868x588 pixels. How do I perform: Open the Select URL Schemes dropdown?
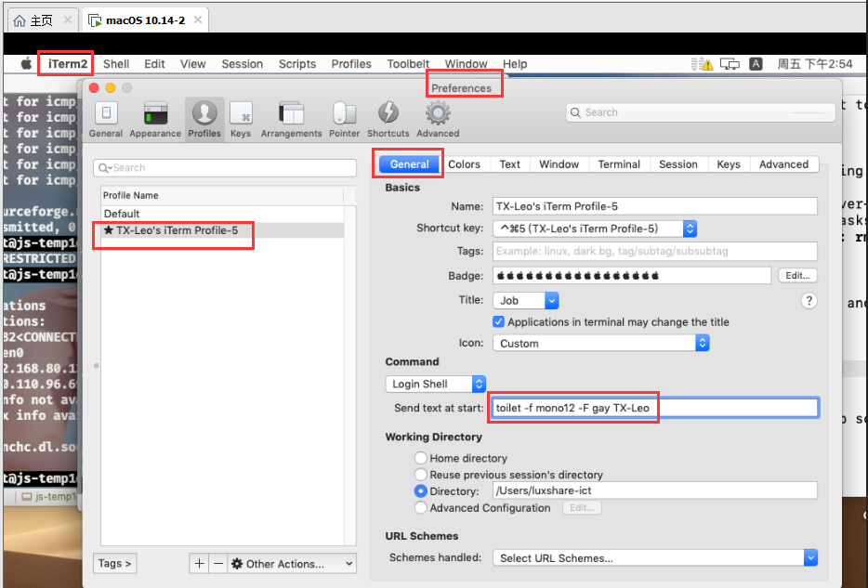655,557
